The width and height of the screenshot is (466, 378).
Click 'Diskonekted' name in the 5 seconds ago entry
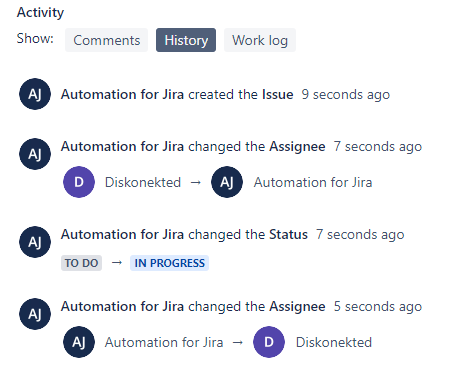(334, 342)
